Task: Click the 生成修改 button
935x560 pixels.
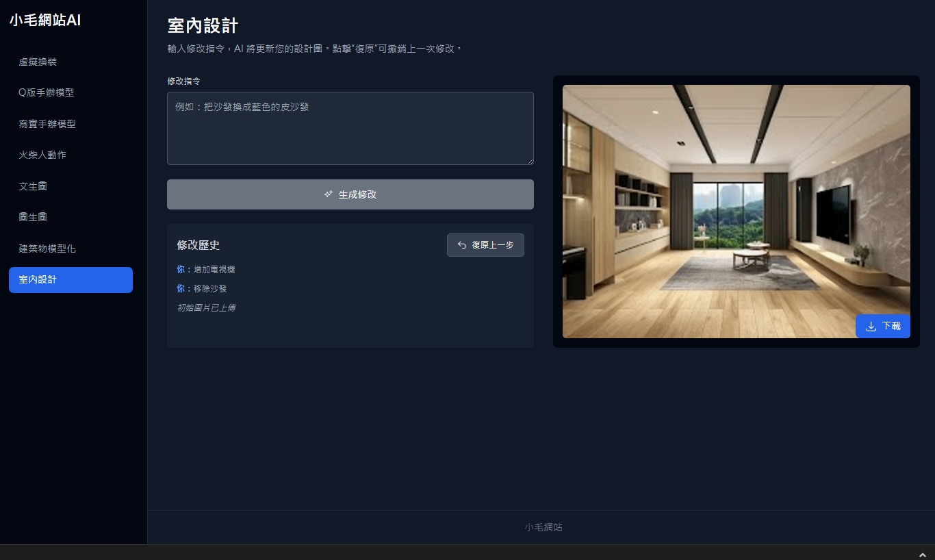Action: tap(350, 194)
